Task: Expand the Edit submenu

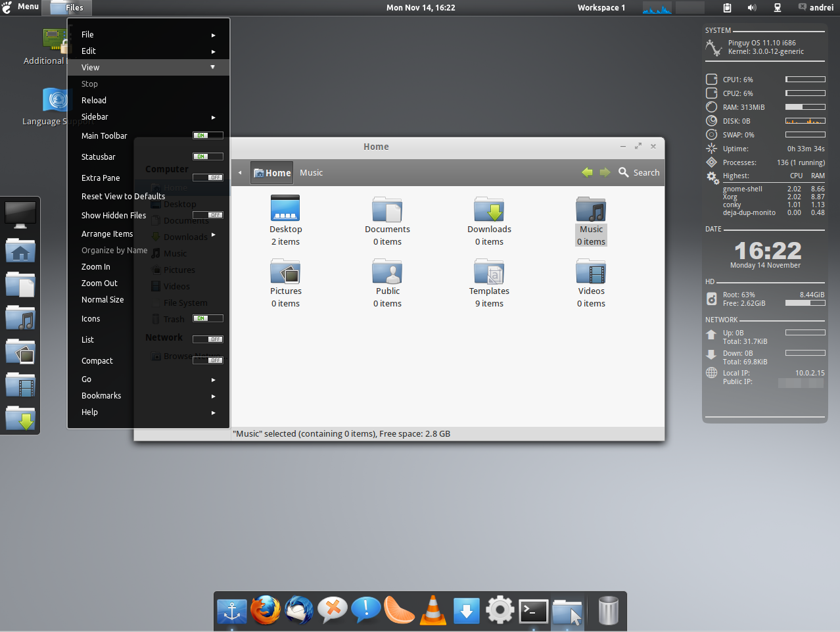Action: [149, 51]
